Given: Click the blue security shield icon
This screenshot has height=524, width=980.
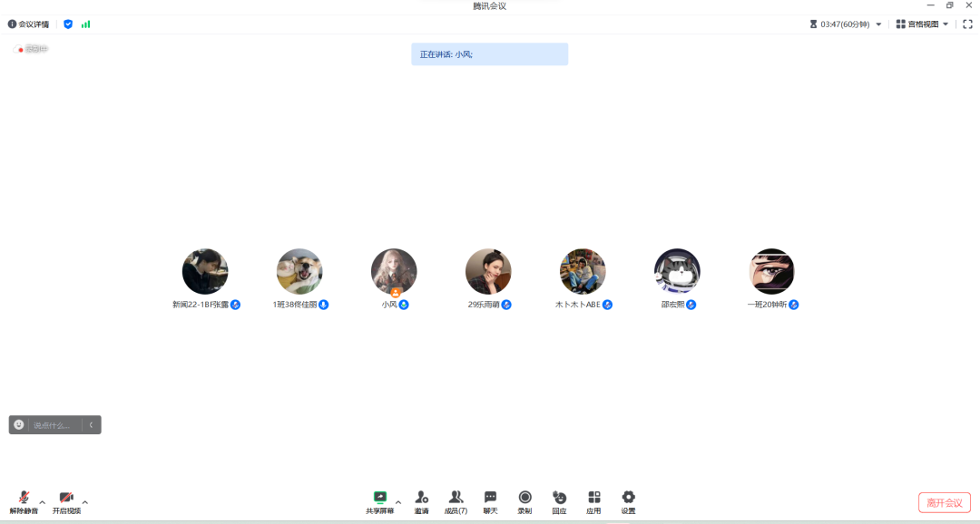Looking at the screenshot, I should [x=68, y=24].
